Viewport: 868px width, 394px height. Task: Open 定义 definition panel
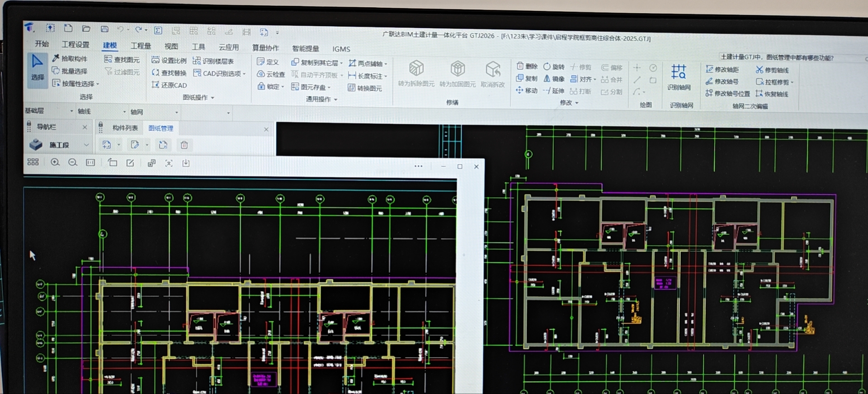[268, 62]
